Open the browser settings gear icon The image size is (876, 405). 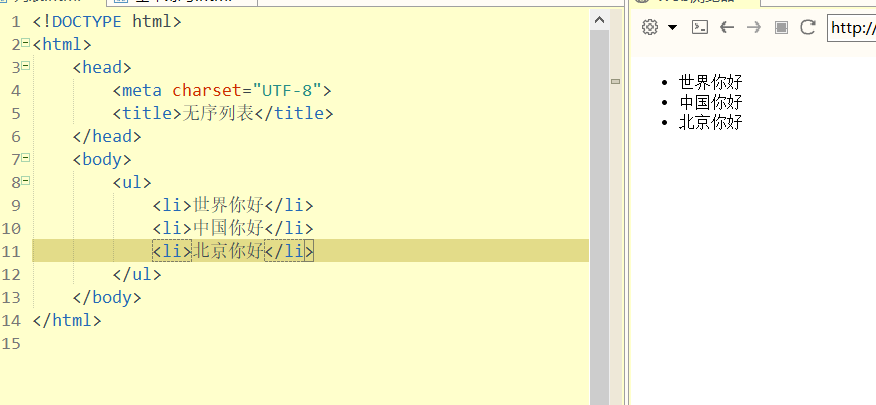pos(650,27)
